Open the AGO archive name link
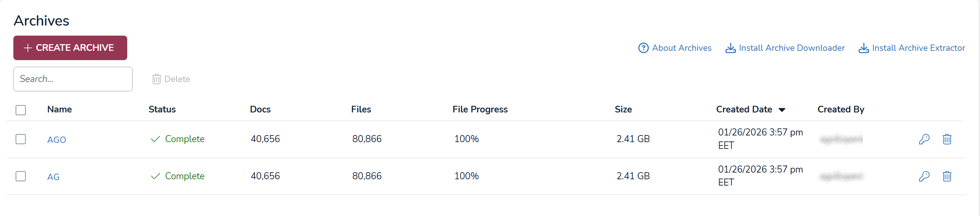 (x=56, y=140)
